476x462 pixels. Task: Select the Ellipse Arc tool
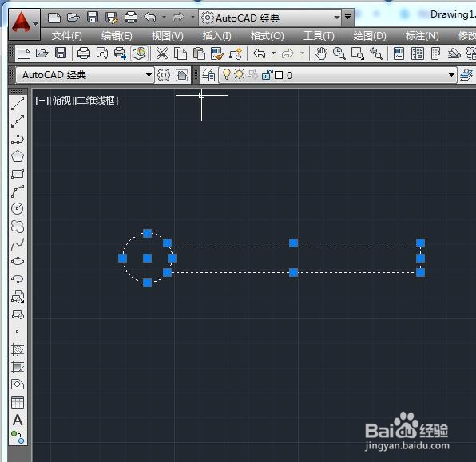(18, 278)
